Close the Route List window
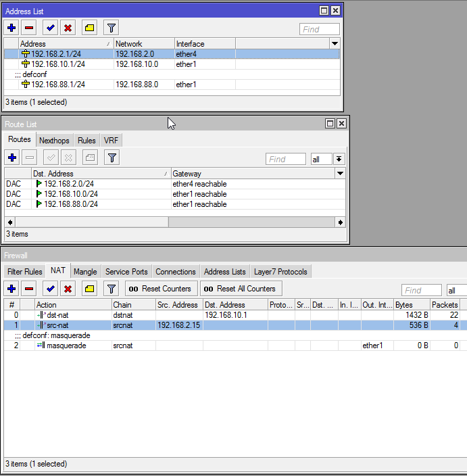 [x=341, y=124]
